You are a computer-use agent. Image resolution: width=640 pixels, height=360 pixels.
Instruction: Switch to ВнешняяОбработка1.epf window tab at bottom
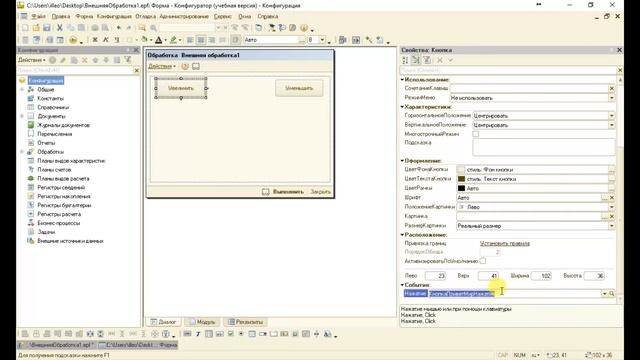[x=56, y=345]
